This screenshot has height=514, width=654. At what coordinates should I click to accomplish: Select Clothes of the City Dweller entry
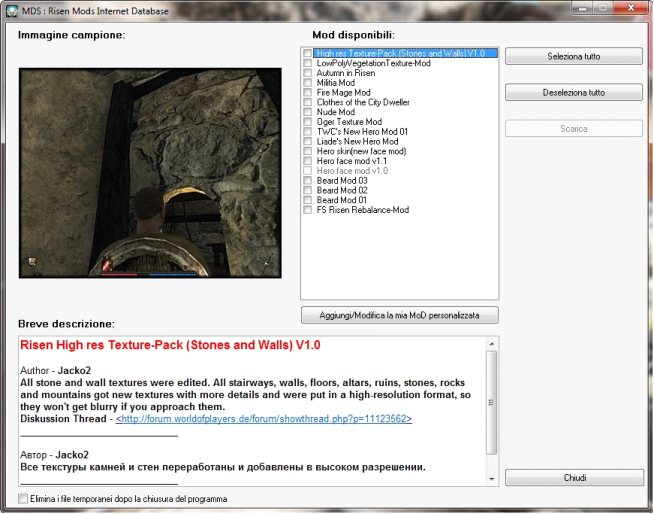(363, 102)
